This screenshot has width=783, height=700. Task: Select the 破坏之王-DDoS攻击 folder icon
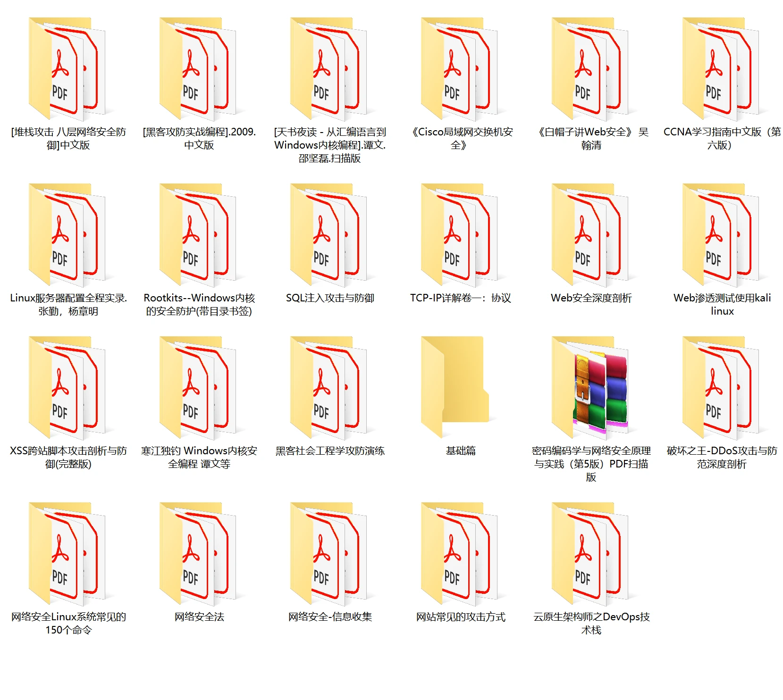click(x=722, y=387)
